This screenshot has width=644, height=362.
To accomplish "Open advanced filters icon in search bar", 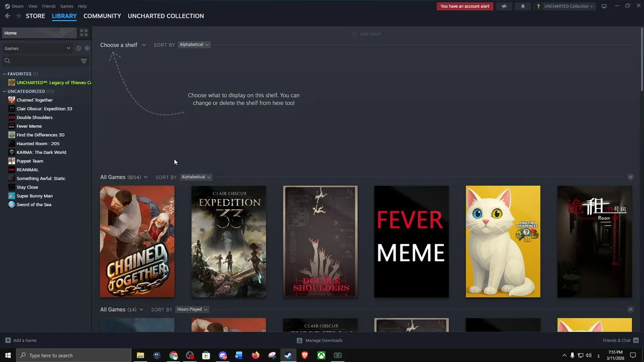I will (84, 61).
